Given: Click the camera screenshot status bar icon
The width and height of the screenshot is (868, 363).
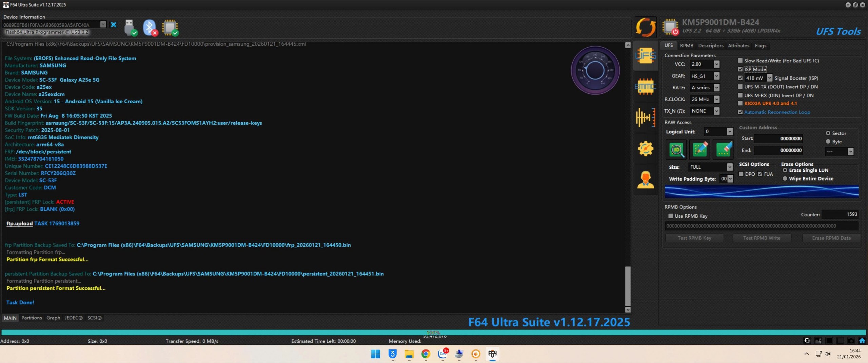Looking at the screenshot, I should click(x=851, y=341).
